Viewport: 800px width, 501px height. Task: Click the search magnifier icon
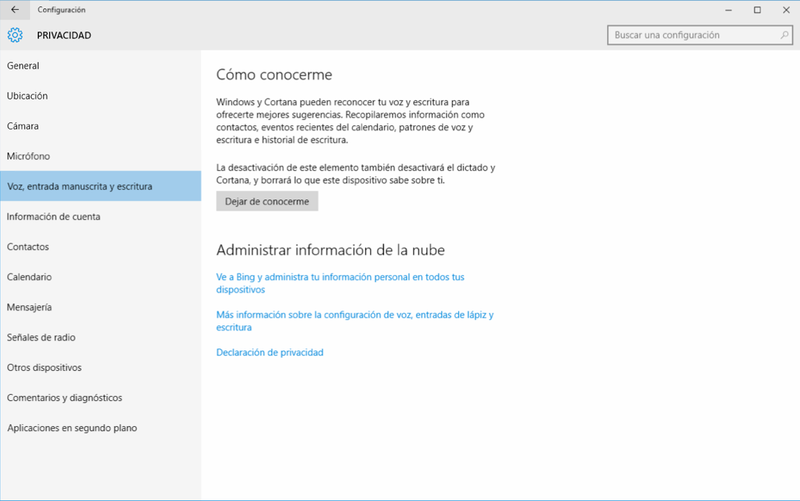coord(784,35)
